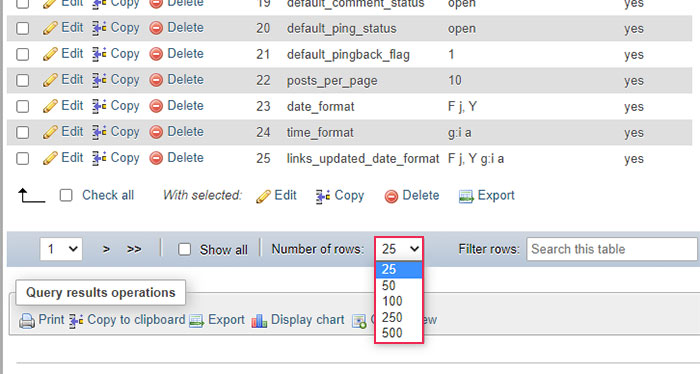Tick checkbox for default_ping_status row
Viewport: 700px width, 374px height.
[22, 28]
